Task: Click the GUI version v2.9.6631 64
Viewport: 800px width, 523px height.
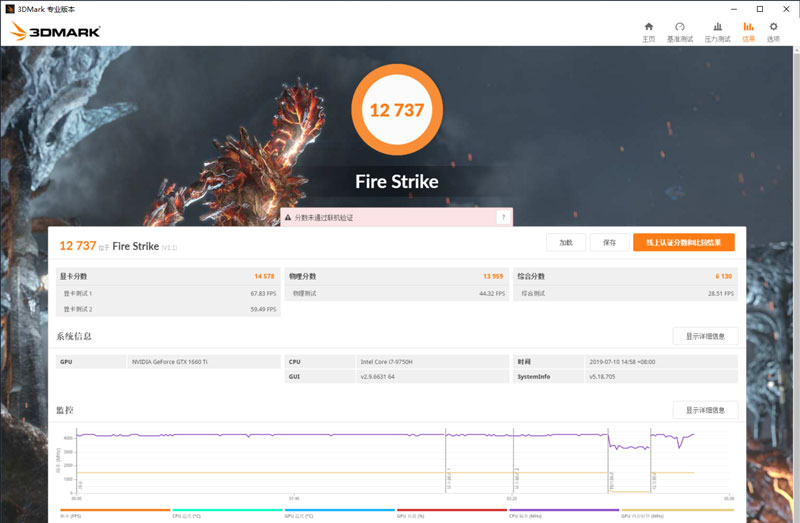Action: (x=378, y=377)
